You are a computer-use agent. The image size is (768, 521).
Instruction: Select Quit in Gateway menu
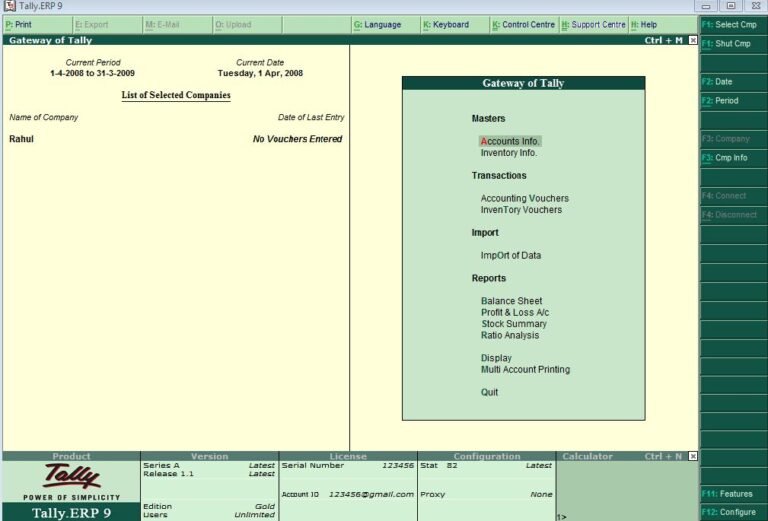click(x=489, y=392)
